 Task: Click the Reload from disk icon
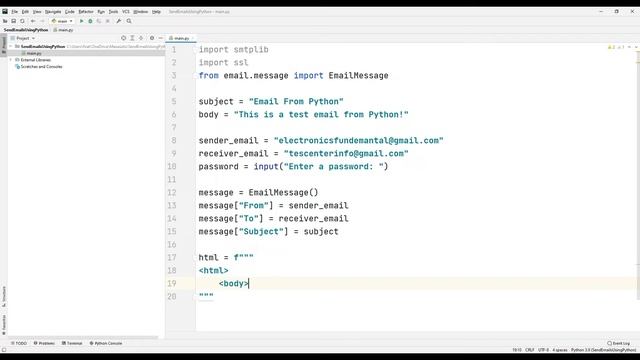[x=22, y=21]
